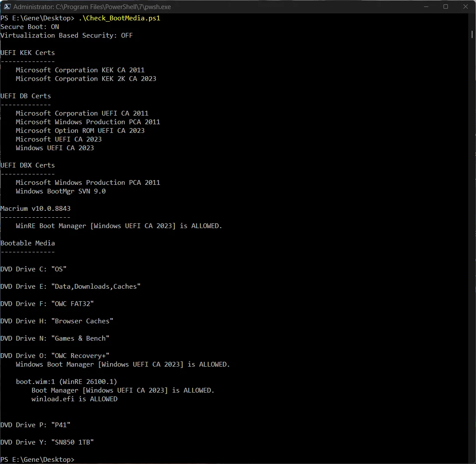Click the 'Macrium v10.0.8843' heading
The image size is (476, 464).
tap(36, 209)
